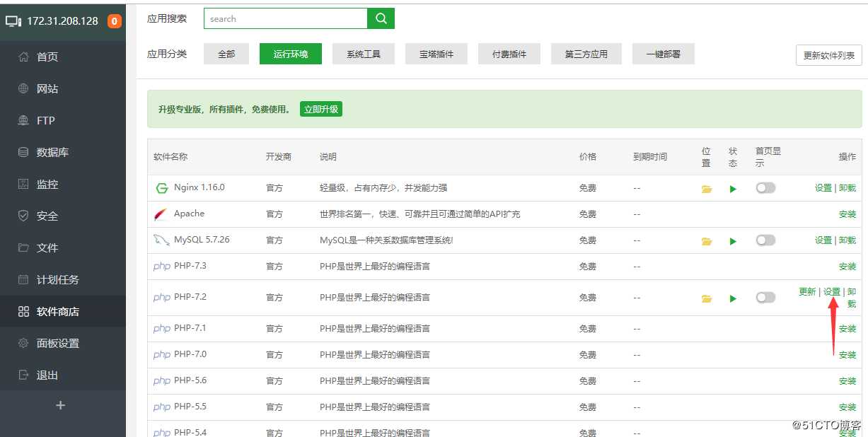Viewport: 868px width, 437px height.
Task: Select the 付费插件 category tab
Action: [x=509, y=54]
